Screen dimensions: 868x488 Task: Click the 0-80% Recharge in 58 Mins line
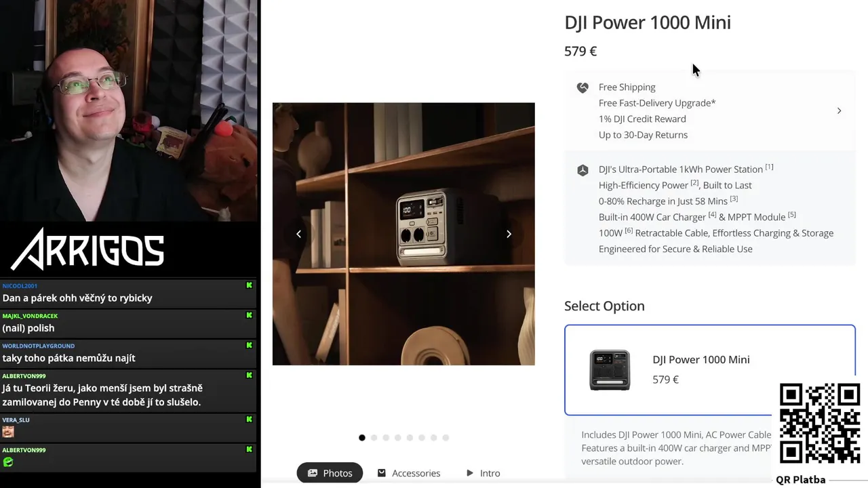668,201
